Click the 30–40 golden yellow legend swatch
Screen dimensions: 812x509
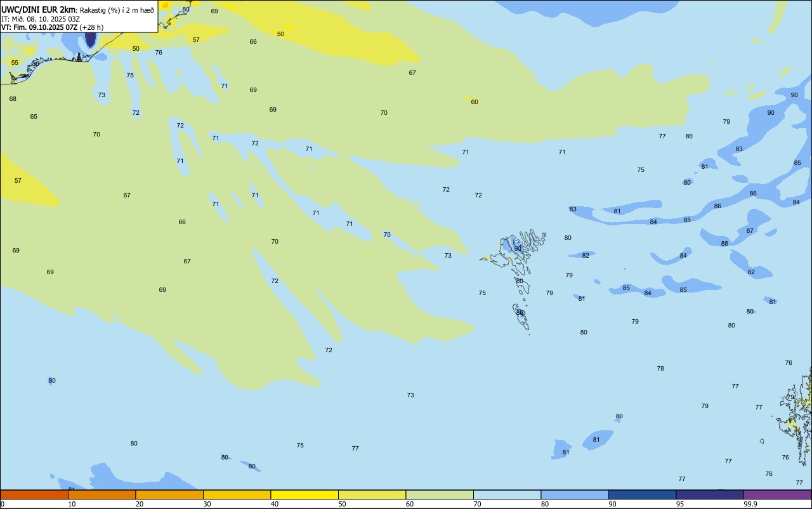point(237,494)
